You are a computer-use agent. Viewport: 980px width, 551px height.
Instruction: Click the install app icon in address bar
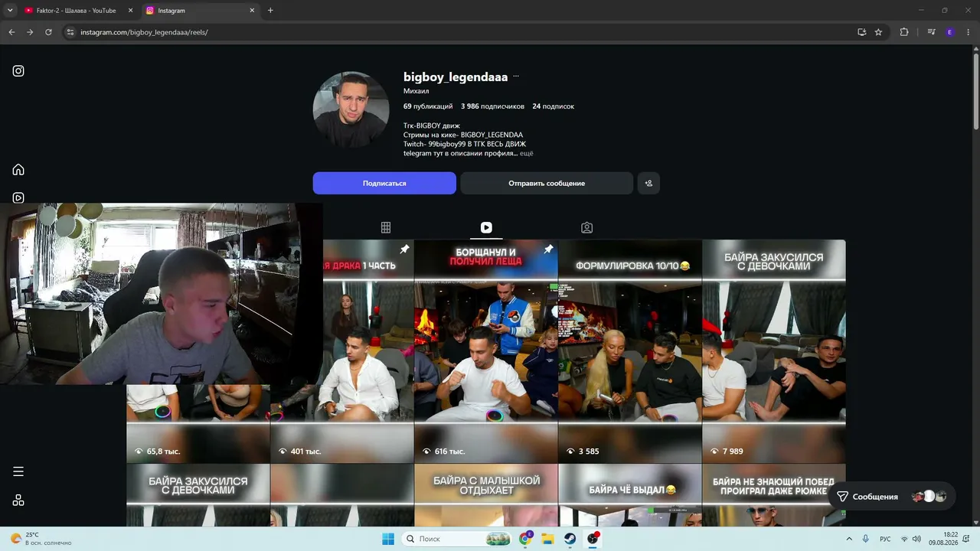pyautogui.click(x=862, y=32)
